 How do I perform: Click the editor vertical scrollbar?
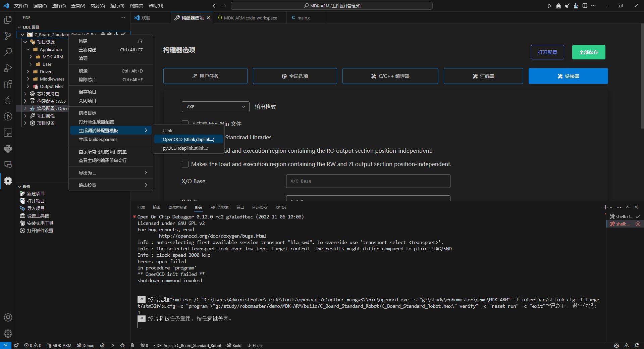[642, 76]
